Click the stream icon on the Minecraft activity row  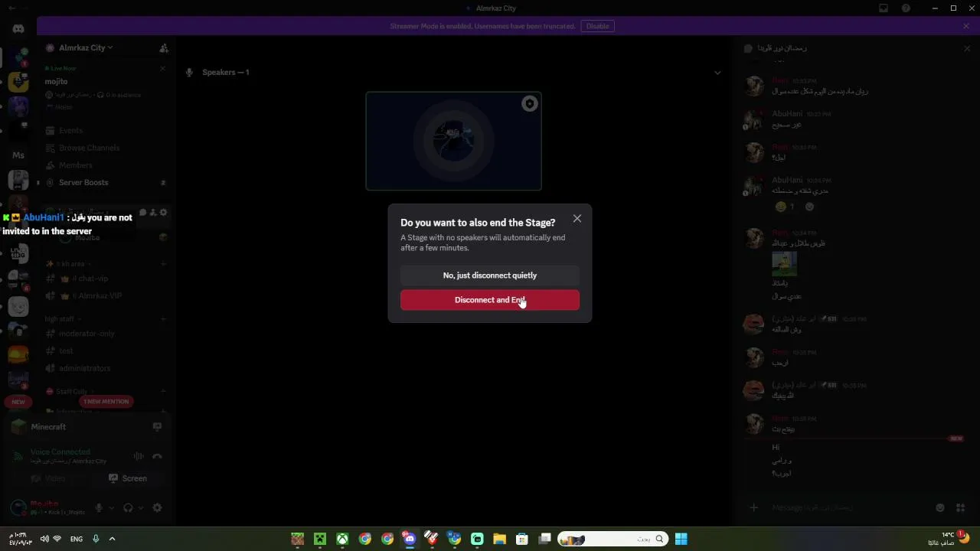[x=157, y=427]
